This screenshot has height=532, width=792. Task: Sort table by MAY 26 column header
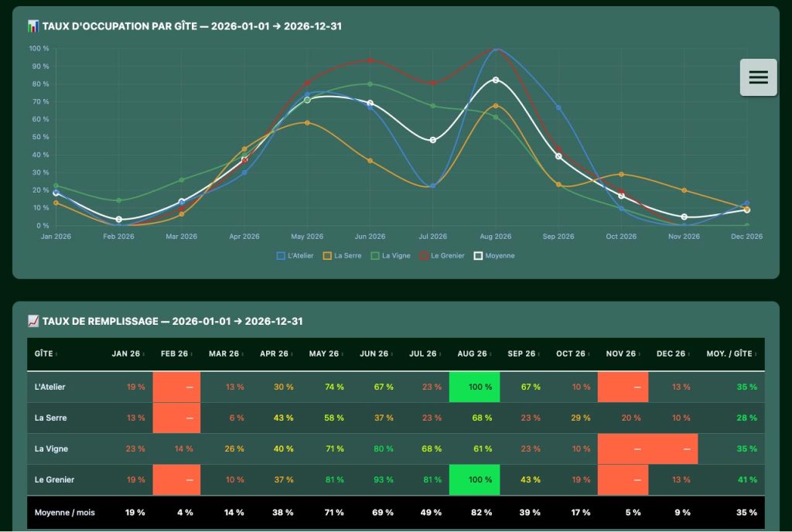click(326, 354)
